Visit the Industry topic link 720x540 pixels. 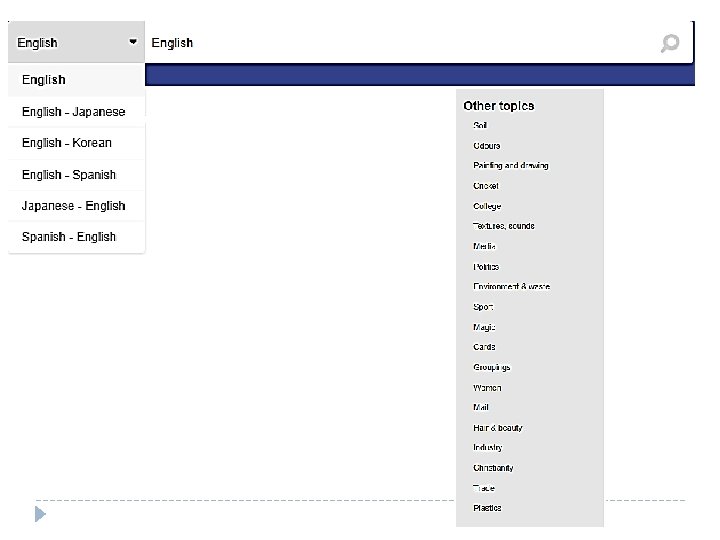click(488, 448)
